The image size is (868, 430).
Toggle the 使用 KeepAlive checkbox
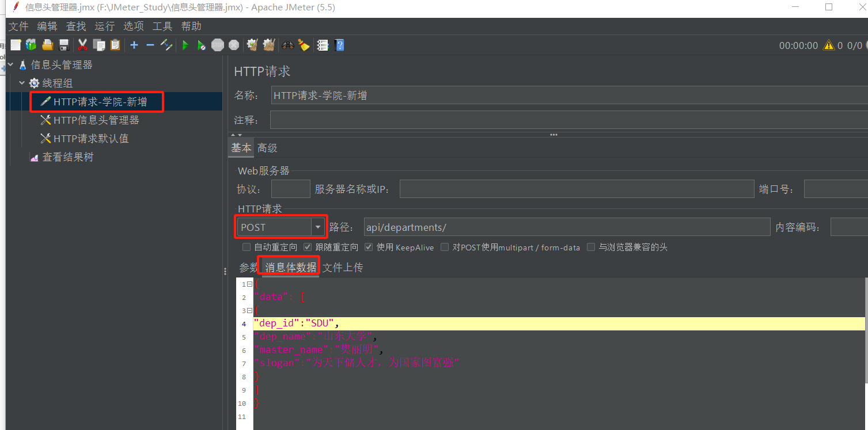tap(369, 247)
